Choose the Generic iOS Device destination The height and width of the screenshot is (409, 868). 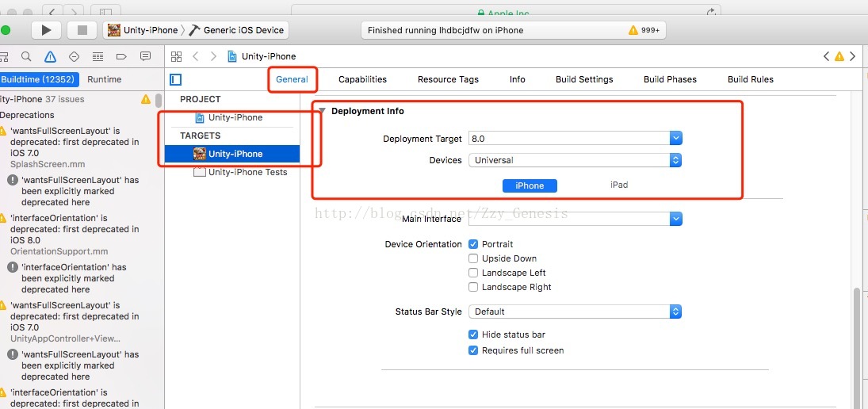[237, 30]
